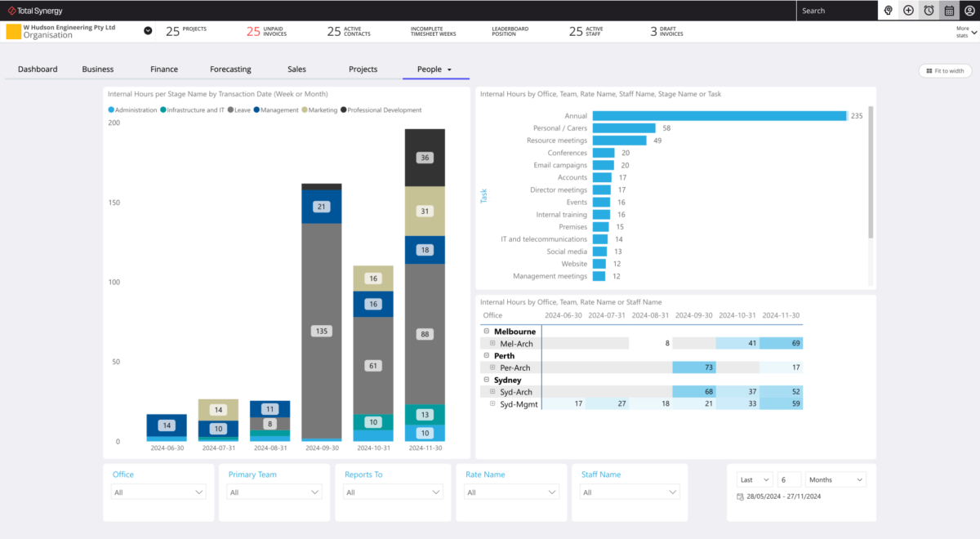Select the timer alarm clock icon
Viewport: 980px width, 539px height.
click(929, 11)
